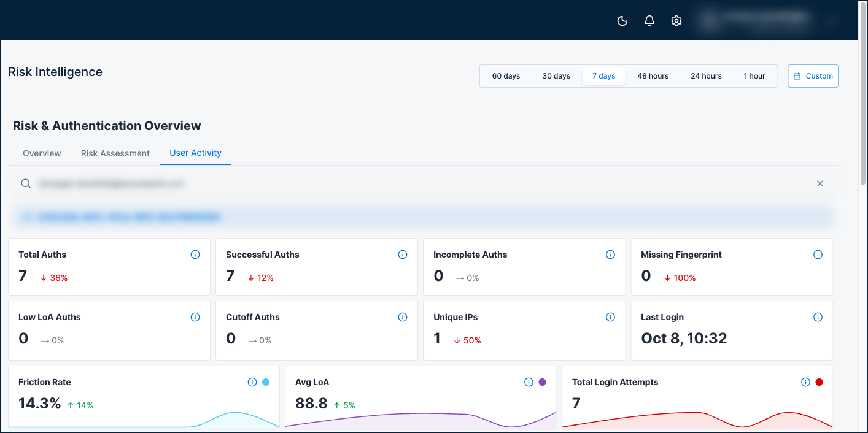Open notifications via the bell icon
Viewport: 868px width, 433px height.
coord(649,21)
